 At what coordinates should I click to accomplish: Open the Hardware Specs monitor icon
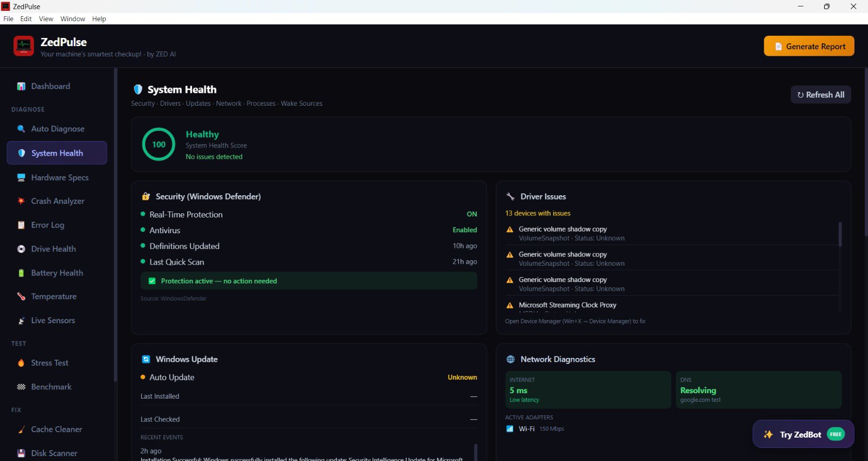21,177
